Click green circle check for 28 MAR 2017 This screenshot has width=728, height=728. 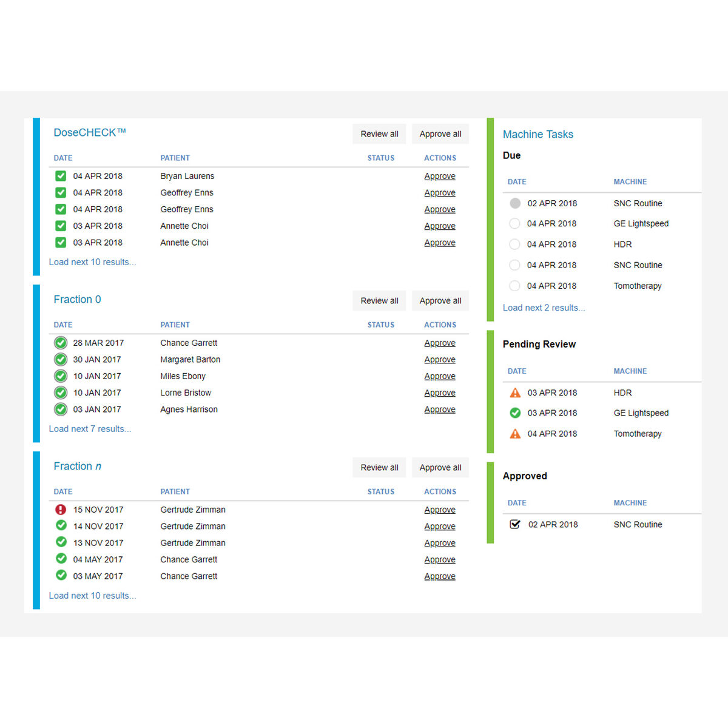pyautogui.click(x=61, y=343)
